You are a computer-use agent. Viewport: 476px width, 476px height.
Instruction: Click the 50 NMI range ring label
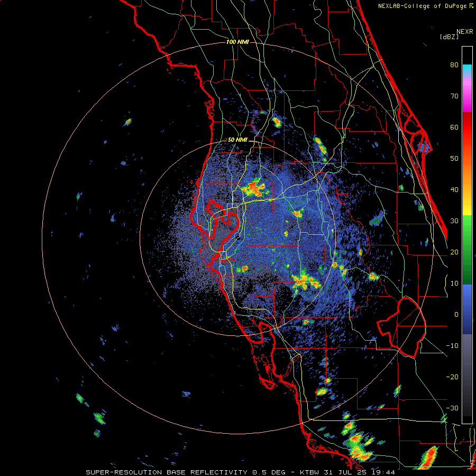pos(237,140)
